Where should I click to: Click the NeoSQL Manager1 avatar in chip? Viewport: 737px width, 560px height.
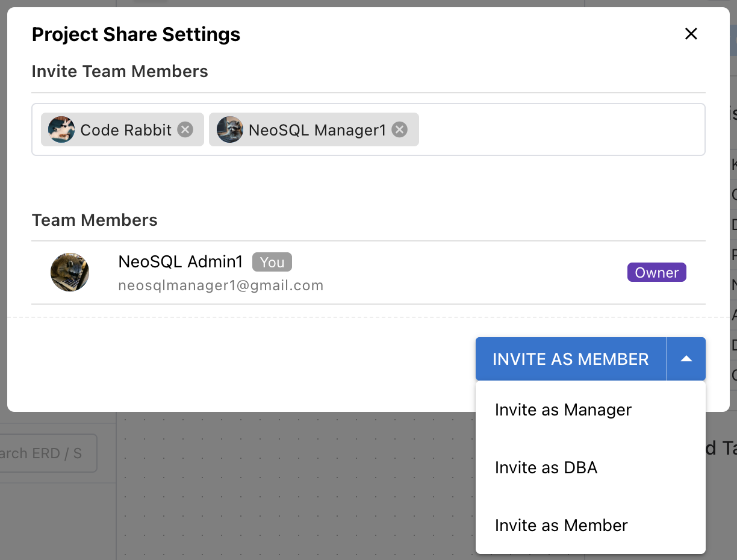pyautogui.click(x=230, y=129)
